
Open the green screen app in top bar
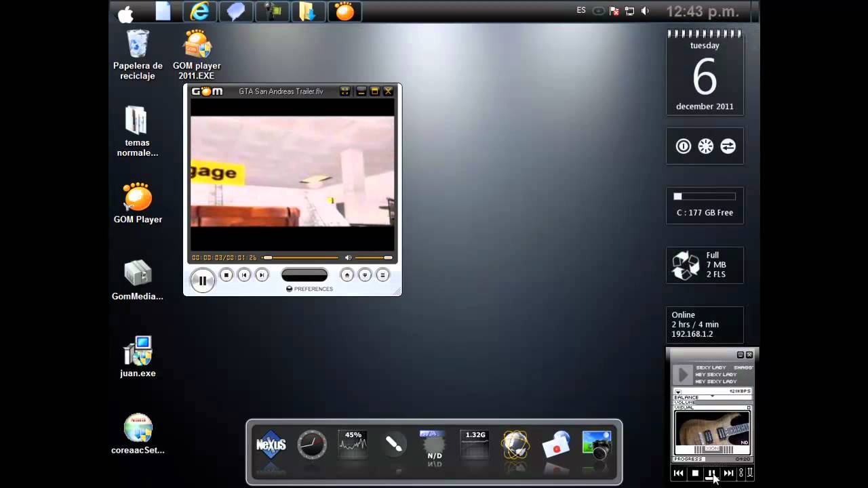(272, 11)
